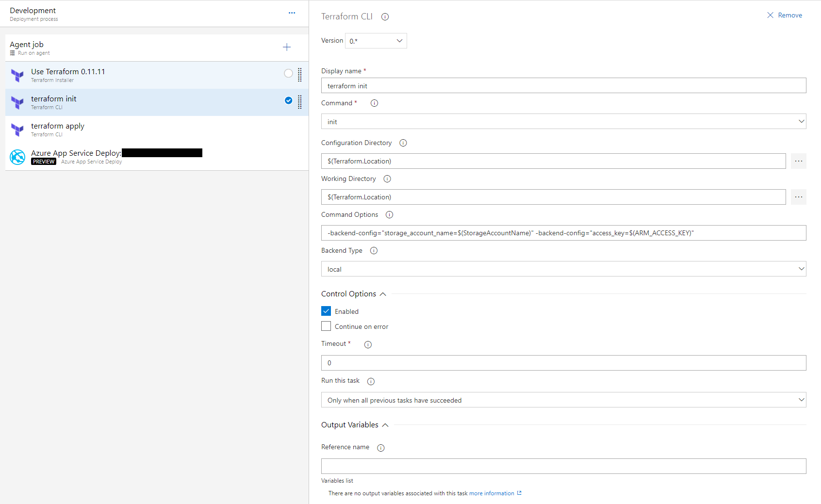
Task: Open the more information link
Action: [495, 493]
